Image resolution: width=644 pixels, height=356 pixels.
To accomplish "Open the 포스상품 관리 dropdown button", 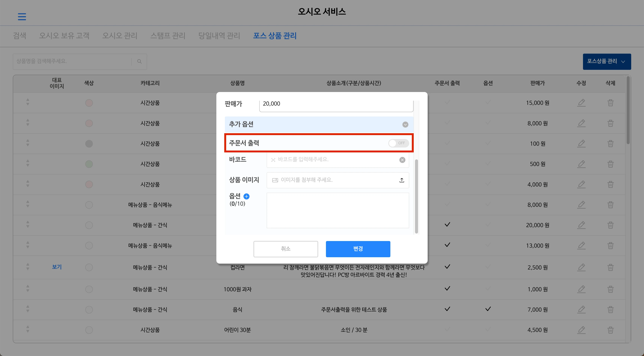I will pos(607,62).
